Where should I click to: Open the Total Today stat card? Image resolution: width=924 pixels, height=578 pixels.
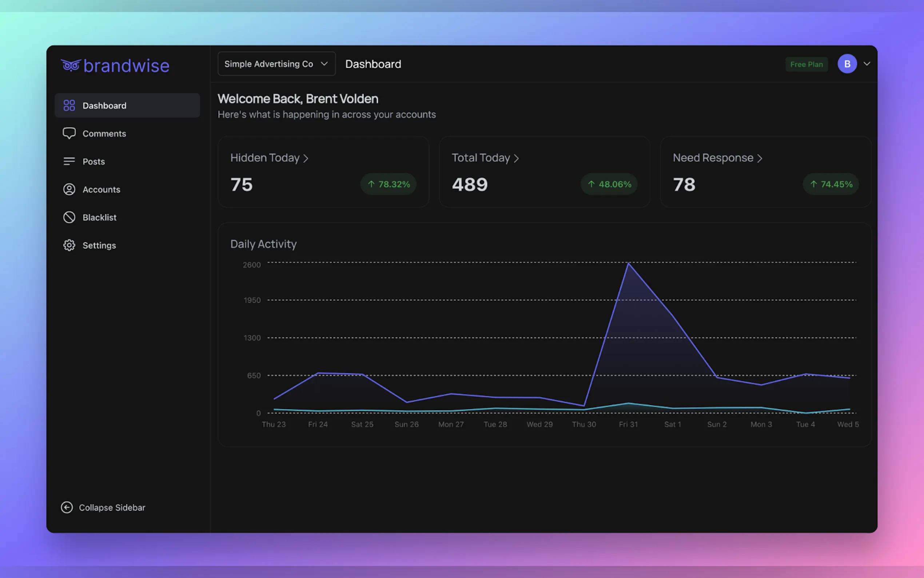517,158
